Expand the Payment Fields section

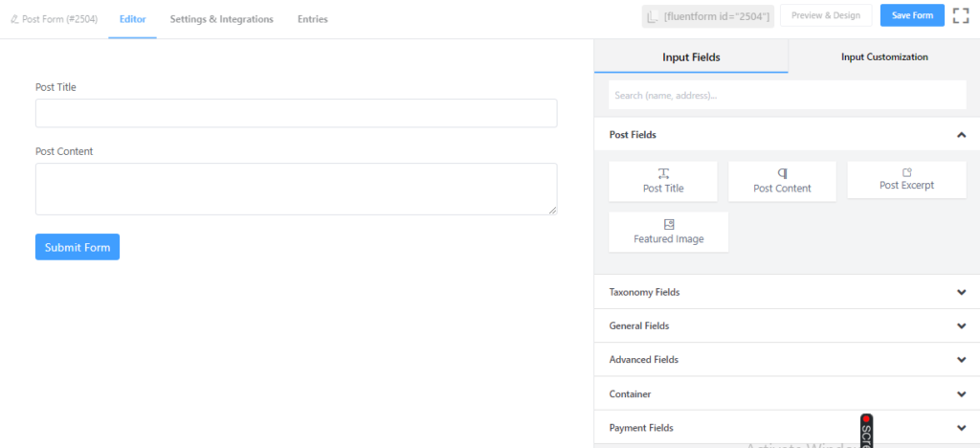click(787, 427)
